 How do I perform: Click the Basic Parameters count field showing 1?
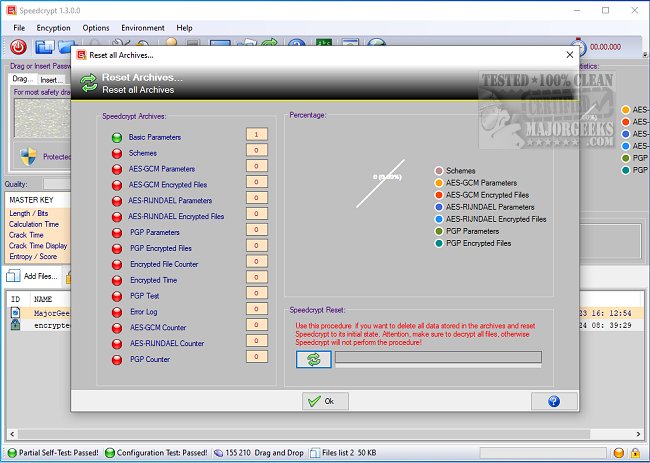click(x=257, y=134)
